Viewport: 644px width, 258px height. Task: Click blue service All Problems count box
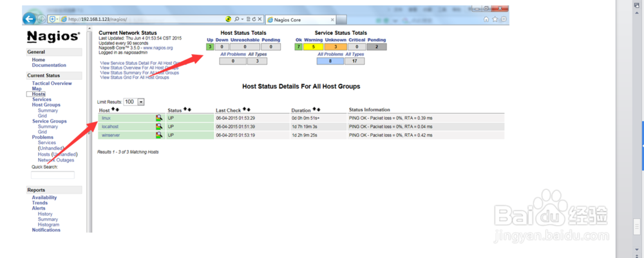[330, 61]
